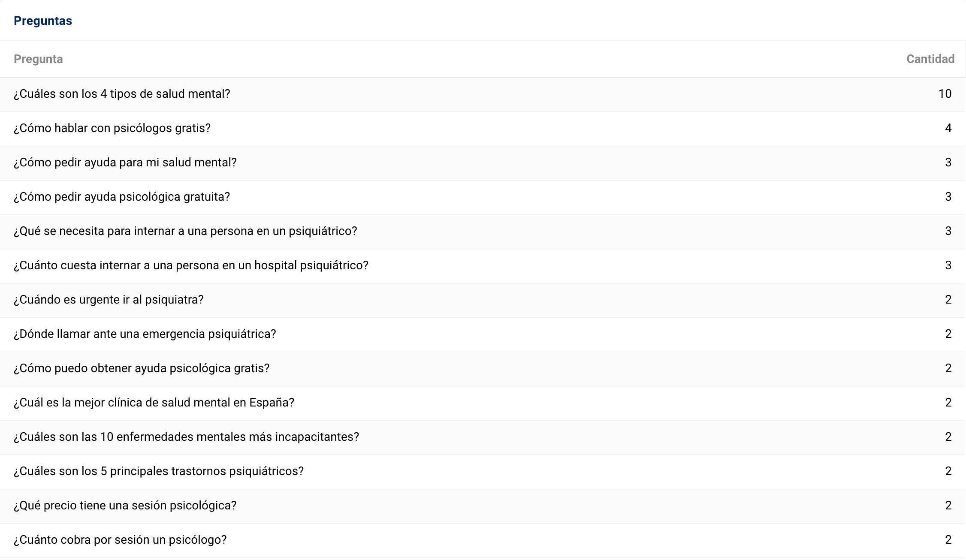Image resolution: width=966 pixels, height=560 pixels.
Task: Click the Preguntas panel heading
Action: click(43, 21)
